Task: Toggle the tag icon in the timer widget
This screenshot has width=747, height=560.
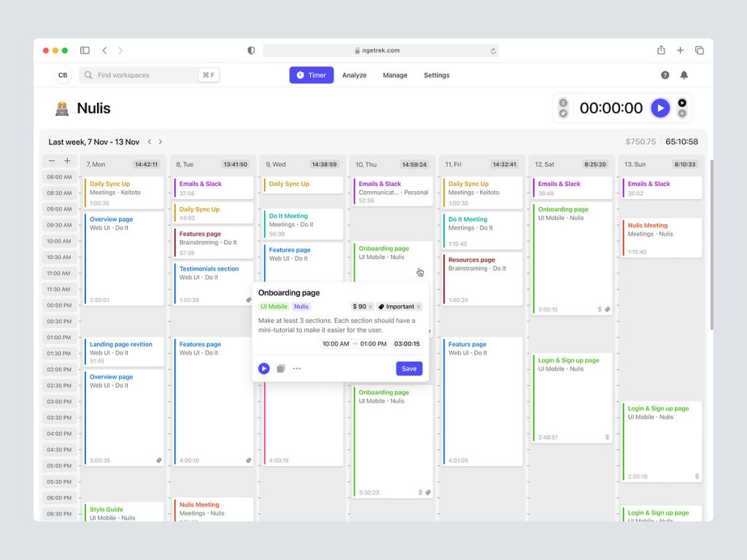Action: click(563, 114)
